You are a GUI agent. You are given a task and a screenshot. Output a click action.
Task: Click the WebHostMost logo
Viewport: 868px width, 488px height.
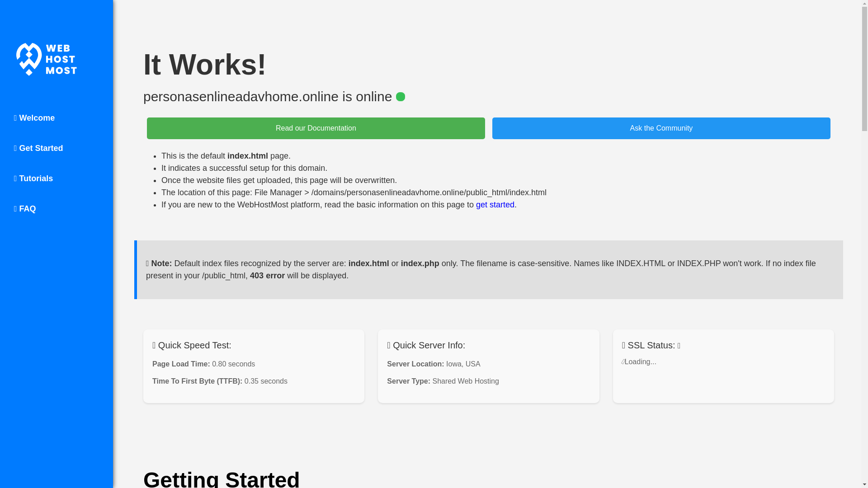pos(47,59)
